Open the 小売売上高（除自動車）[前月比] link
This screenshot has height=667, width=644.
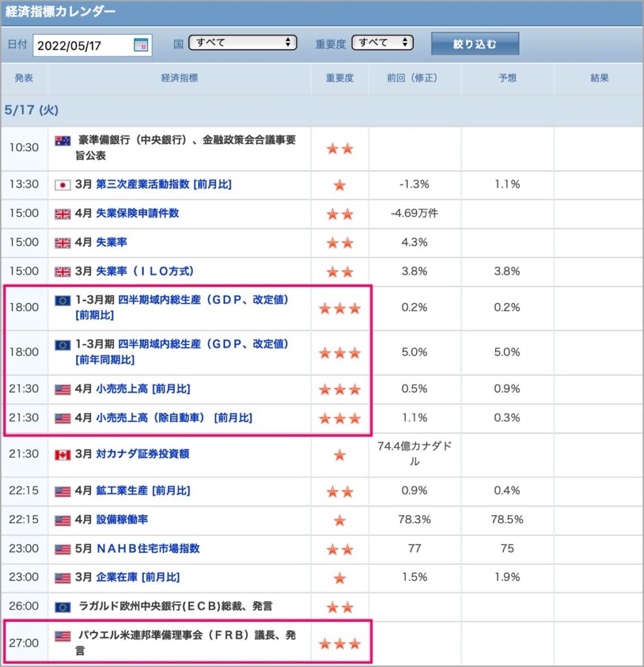(x=175, y=418)
